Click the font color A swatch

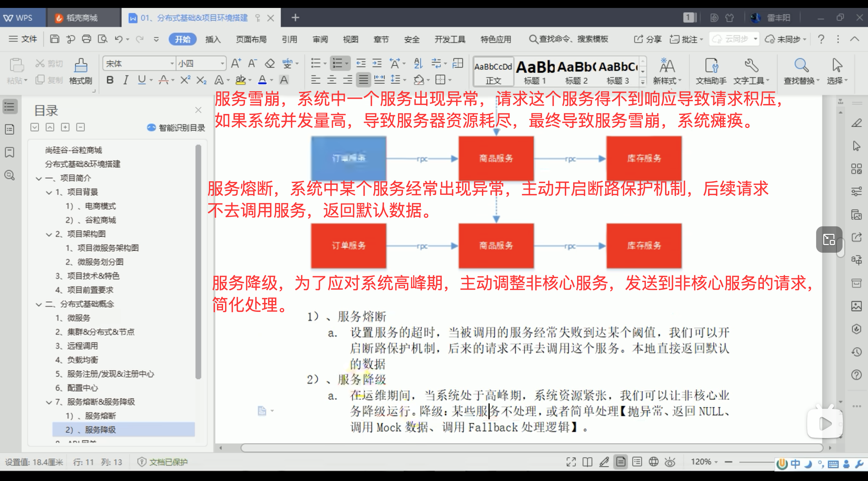(x=262, y=80)
